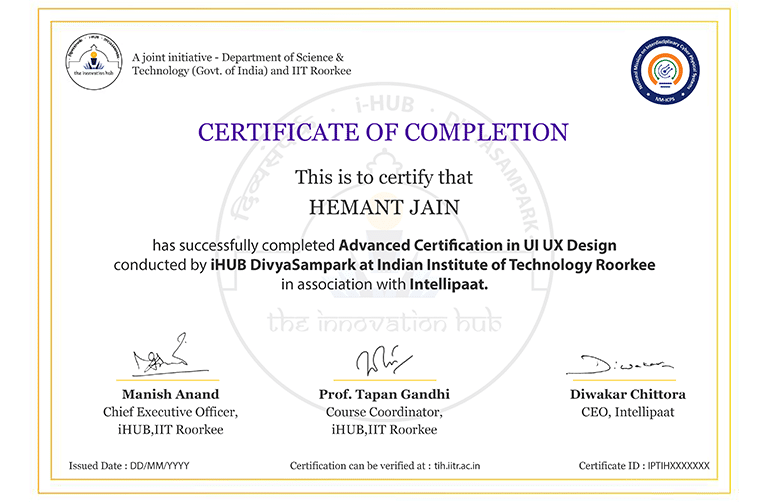Select the text 'This is to certify that'
Image resolution: width=768 pixels, height=502 pixels.
coord(384,177)
